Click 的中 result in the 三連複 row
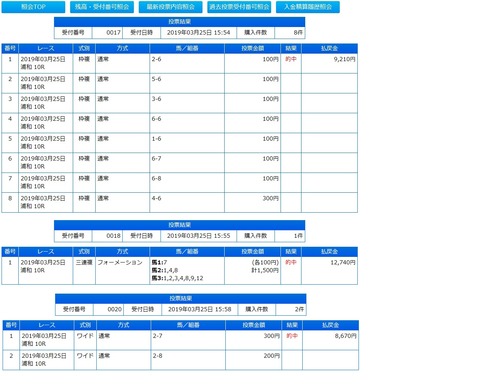Viewport: 480px width, 384px height. point(291,262)
